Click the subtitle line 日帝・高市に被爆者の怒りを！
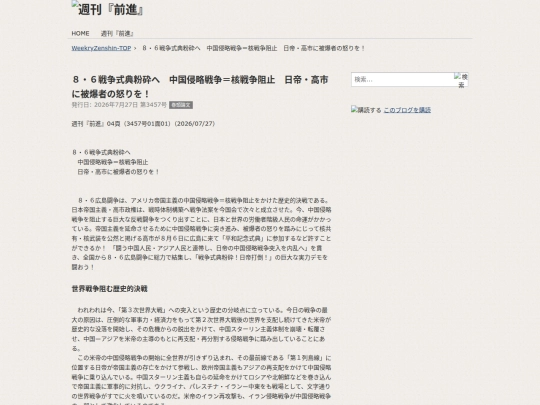Screen dimensions: 540x405 pos(118,172)
